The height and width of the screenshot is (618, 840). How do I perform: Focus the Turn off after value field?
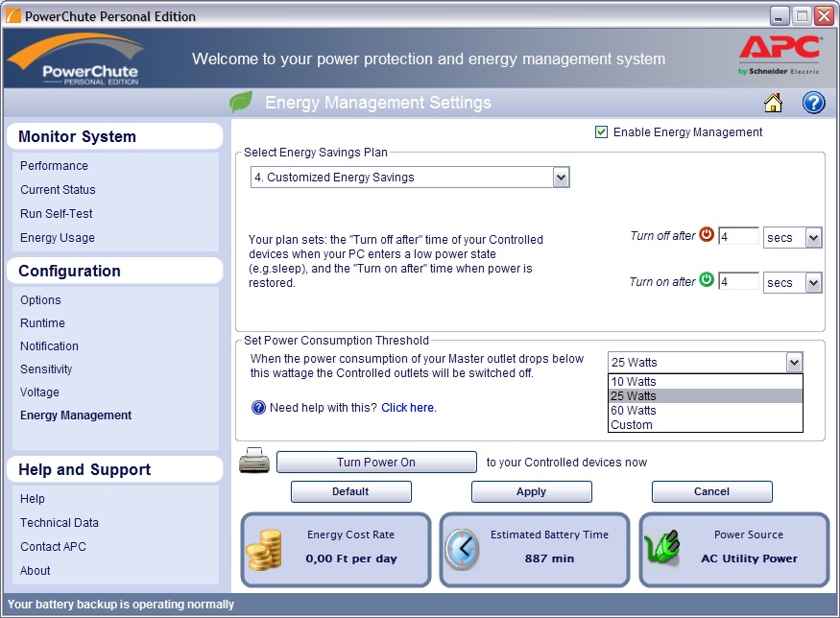tap(738, 237)
